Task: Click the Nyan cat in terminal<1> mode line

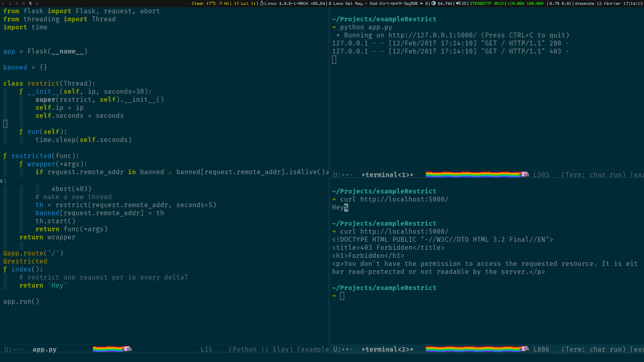Action: [x=525, y=174]
